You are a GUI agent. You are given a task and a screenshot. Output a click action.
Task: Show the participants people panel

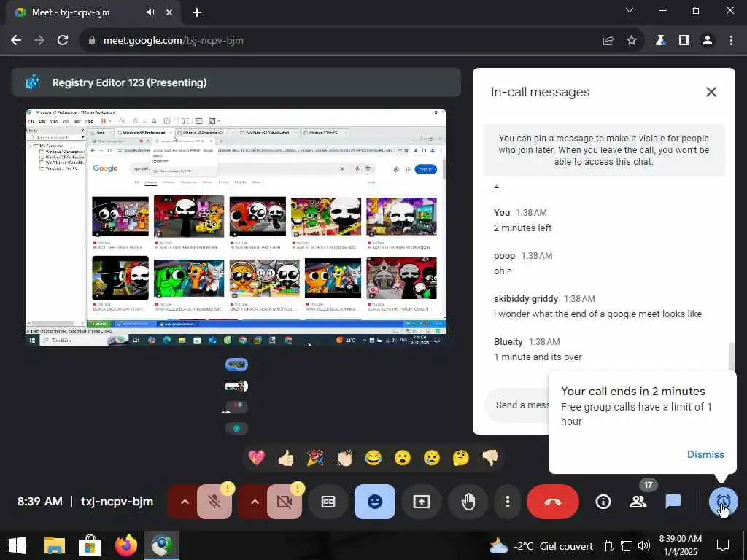pos(638,502)
